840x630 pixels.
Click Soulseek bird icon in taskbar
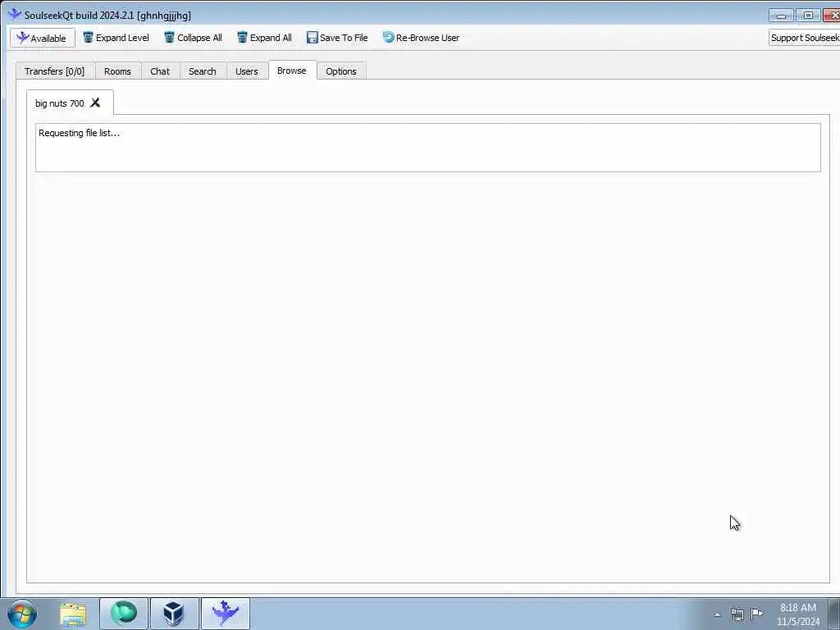[226, 614]
